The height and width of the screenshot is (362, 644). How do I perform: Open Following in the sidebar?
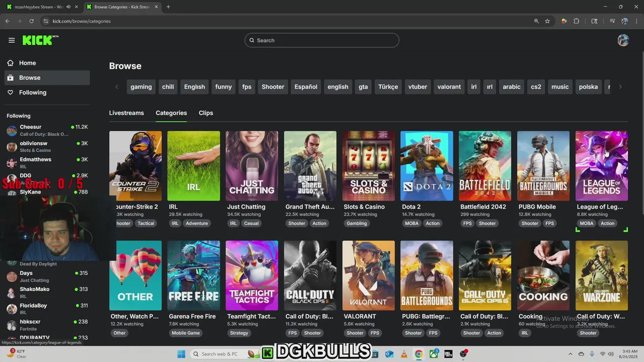(47, 93)
